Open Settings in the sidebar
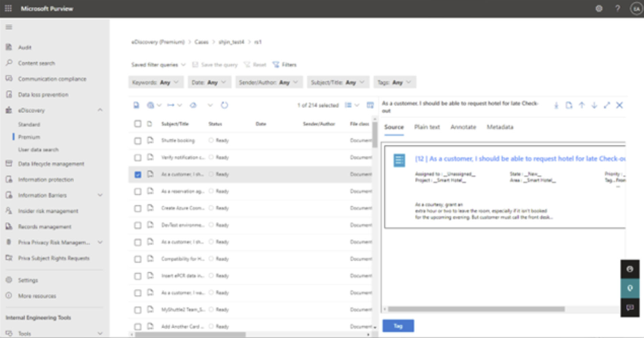Screen dimensions: 644x338 pos(28,280)
